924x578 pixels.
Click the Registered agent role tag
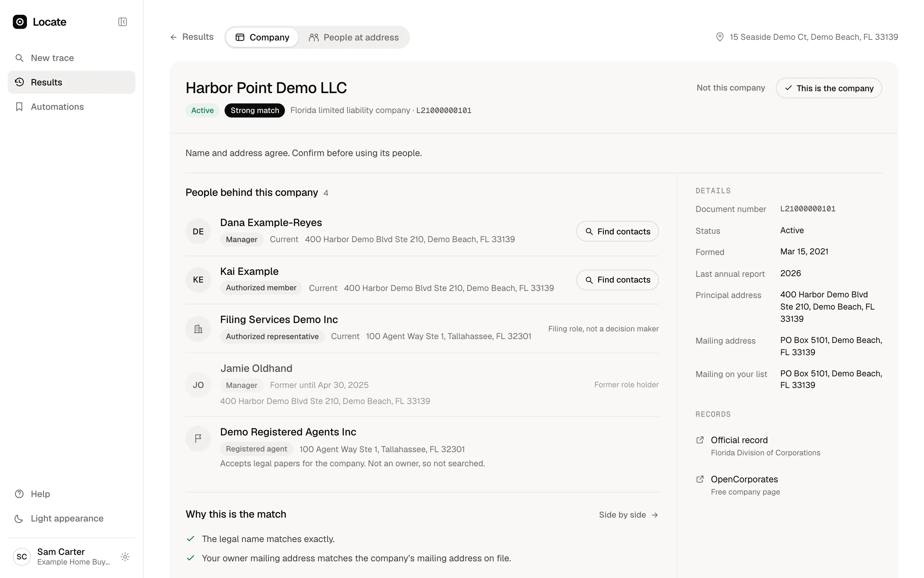[257, 449]
